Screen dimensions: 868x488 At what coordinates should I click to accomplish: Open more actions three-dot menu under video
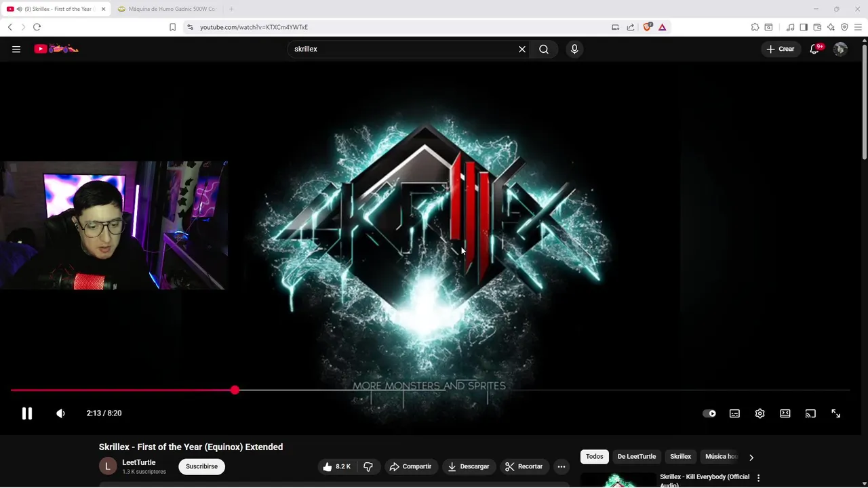pyautogui.click(x=561, y=466)
